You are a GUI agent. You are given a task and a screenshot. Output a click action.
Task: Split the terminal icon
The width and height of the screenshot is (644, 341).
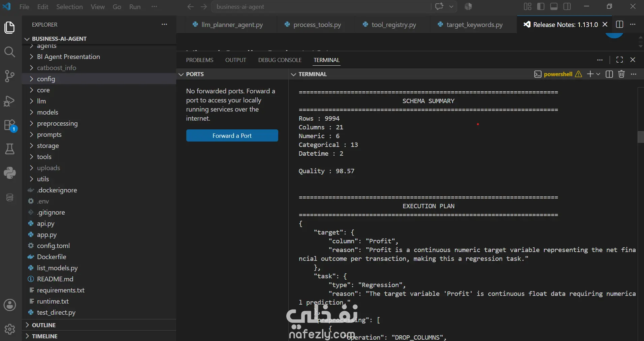[609, 74]
